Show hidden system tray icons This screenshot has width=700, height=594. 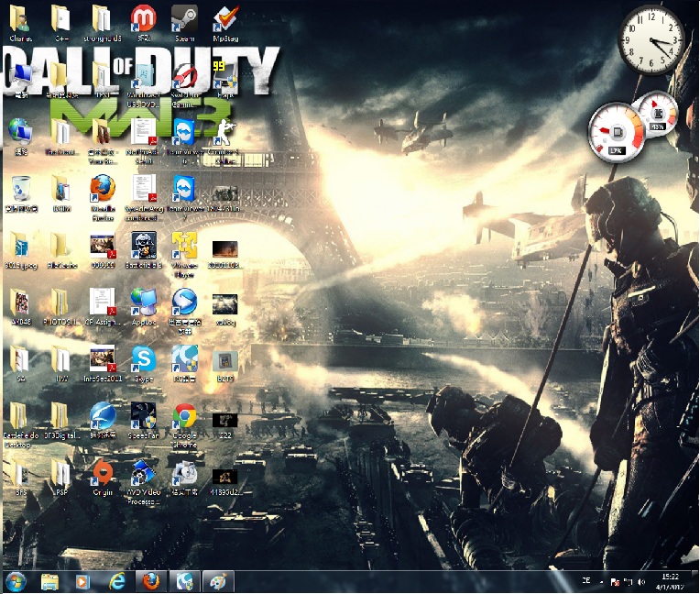(x=601, y=581)
